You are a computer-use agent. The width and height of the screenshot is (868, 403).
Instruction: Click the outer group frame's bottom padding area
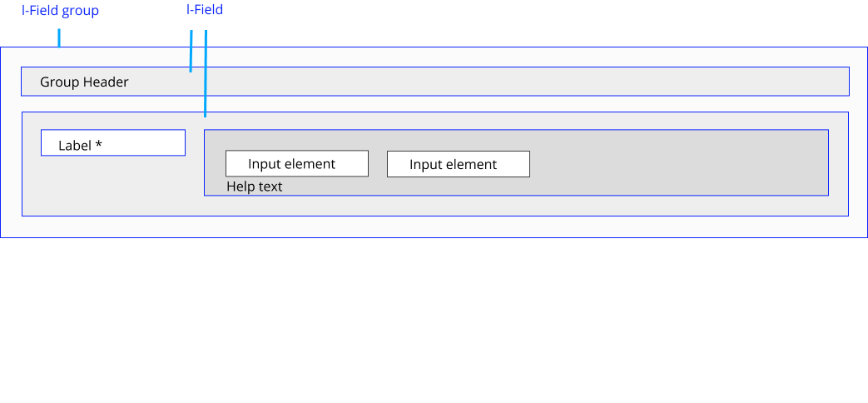tap(434, 227)
